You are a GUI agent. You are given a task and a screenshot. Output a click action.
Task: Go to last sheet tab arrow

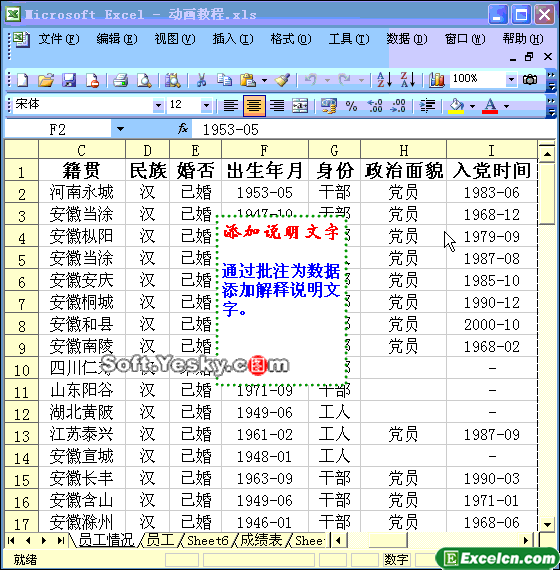coord(61,541)
